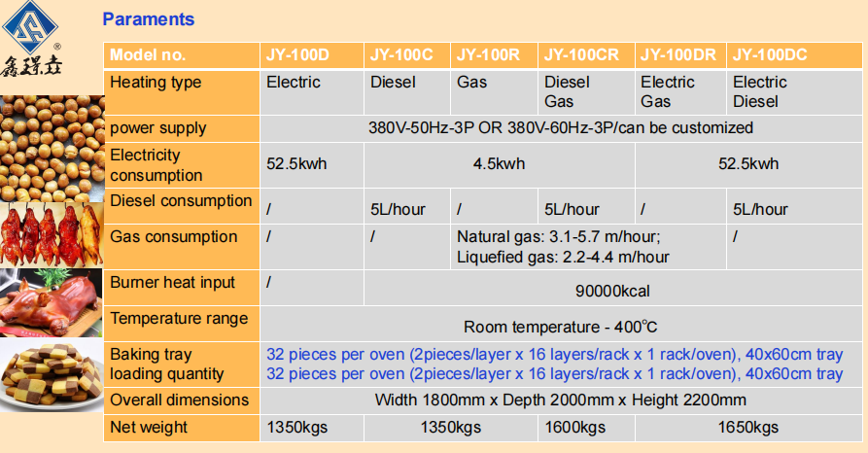Click the first blue baking tray quantity line

(555, 355)
